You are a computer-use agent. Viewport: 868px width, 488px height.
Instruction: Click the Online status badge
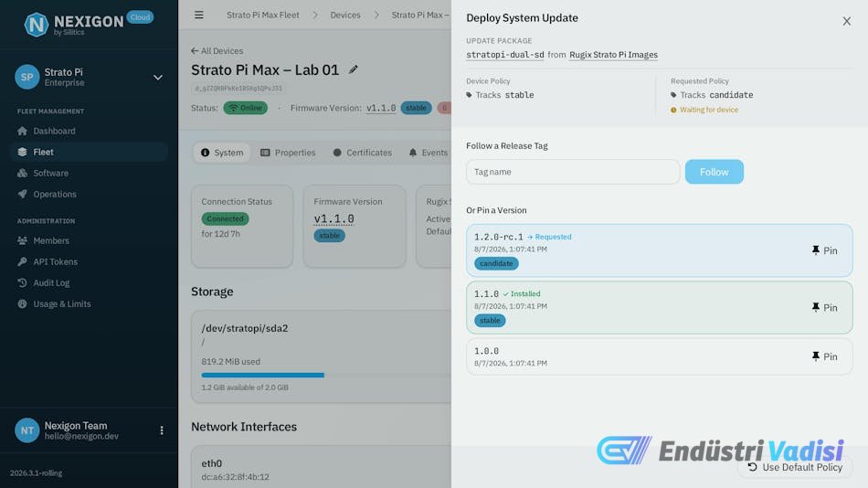[245, 108]
